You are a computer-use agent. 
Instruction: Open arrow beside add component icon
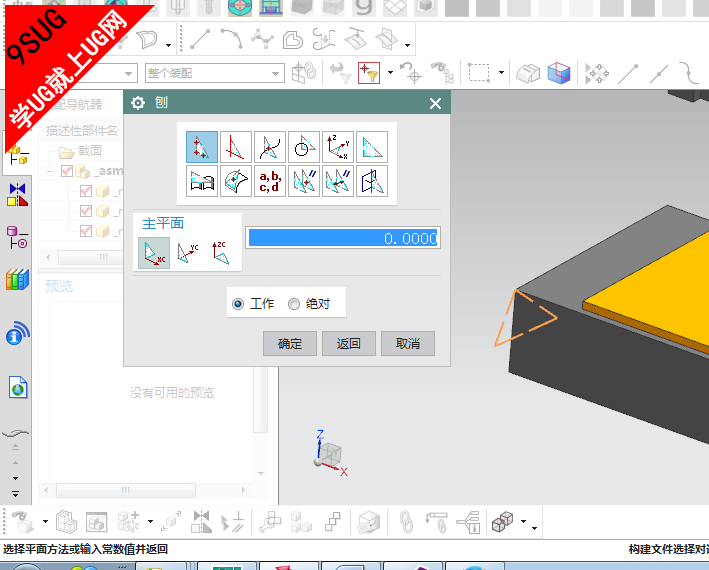point(150,521)
